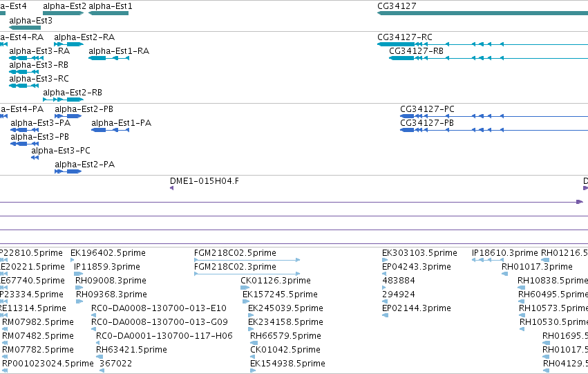Select the alpha-Est2 gene feature
The image size is (588, 374).
[x=63, y=13]
